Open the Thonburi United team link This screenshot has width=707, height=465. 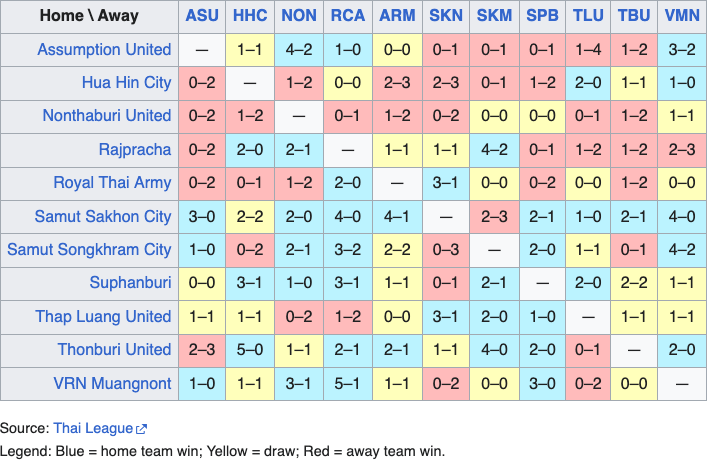coord(114,349)
